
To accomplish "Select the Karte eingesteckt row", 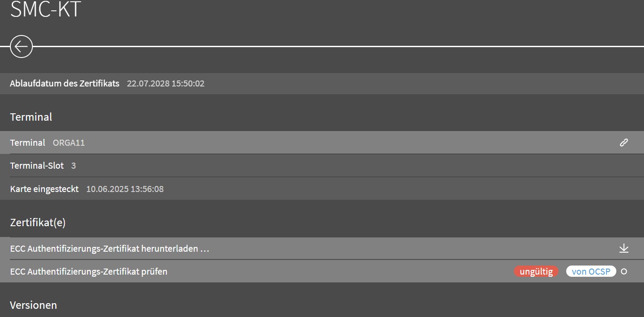I will [x=322, y=189].
